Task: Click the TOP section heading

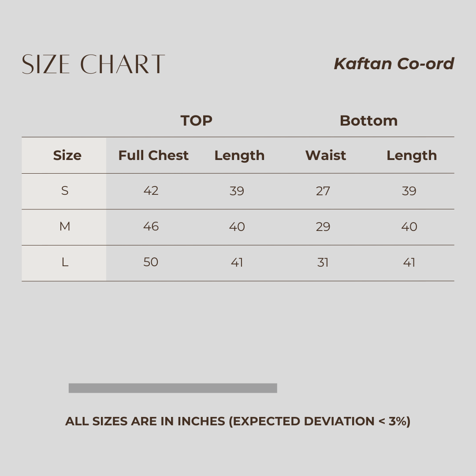Action: click(x=196, y=121)
